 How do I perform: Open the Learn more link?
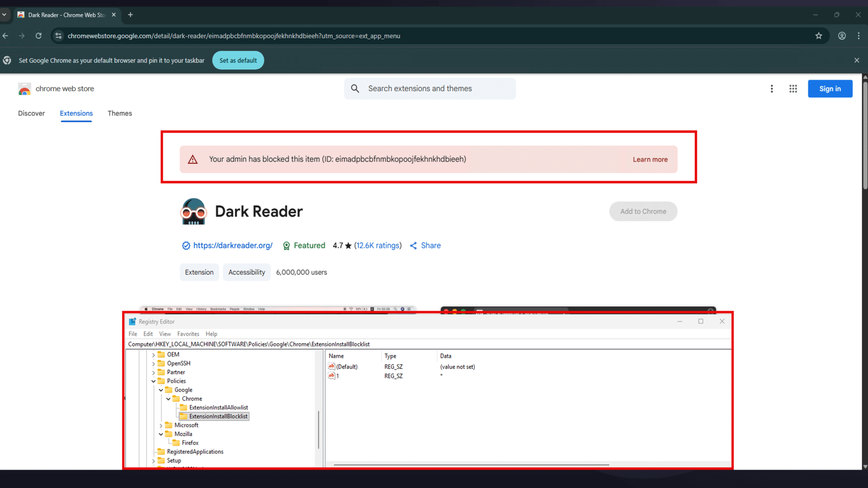coord(650,159)
